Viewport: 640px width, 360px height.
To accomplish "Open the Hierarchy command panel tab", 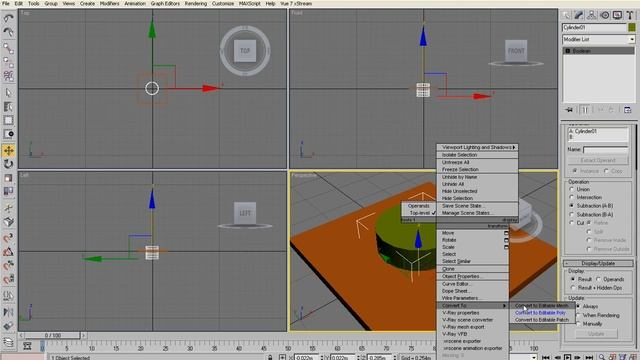I will pyautogui.click(x=591, y=16).
